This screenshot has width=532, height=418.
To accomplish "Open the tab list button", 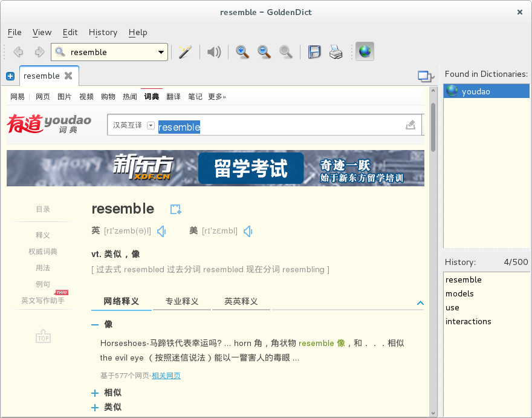I will [426, 76].
